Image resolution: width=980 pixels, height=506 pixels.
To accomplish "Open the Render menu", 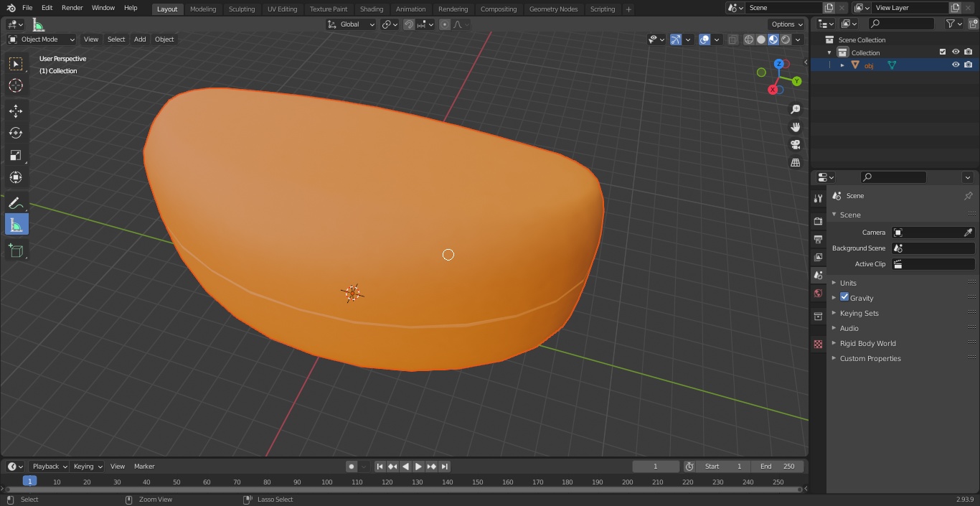I will pos(72,8).
